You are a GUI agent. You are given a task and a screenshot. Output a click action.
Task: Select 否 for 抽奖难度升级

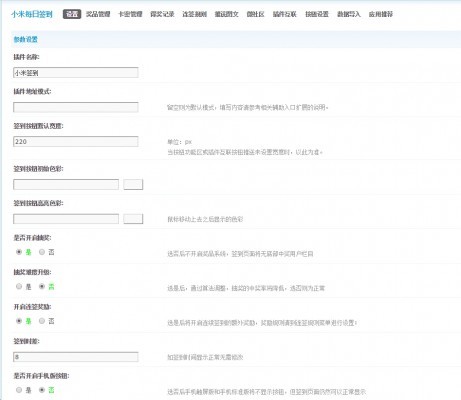42,286
